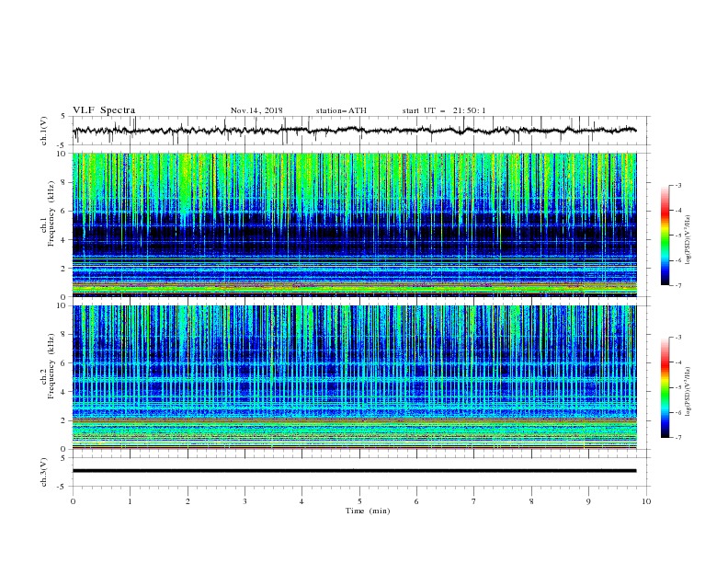Image resolution: width=728 pixels, height=563 pixels.
Task: Select the date 'Nov.14, 2018'
Action: pos(256,110)
